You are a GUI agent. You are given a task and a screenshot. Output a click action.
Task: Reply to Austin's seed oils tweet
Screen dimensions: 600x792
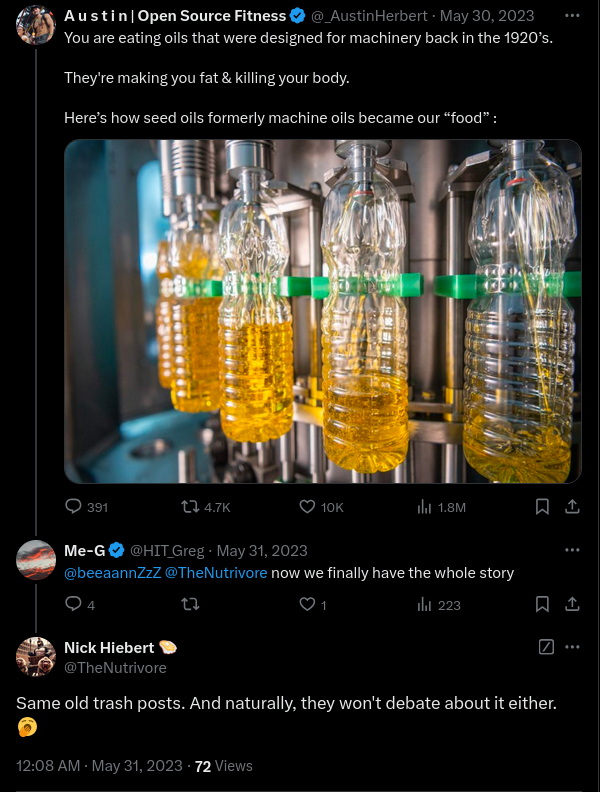[x=73, y=507]
